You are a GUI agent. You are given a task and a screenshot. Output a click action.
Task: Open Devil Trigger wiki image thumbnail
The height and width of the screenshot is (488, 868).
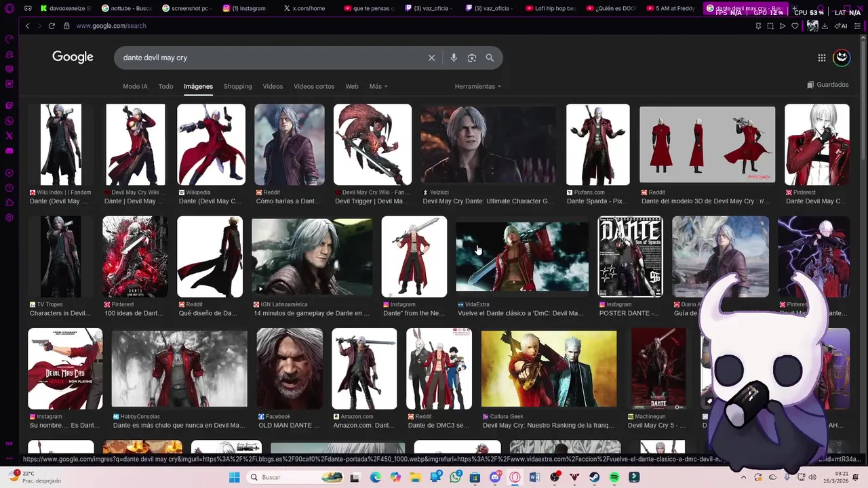click(372, 144)
